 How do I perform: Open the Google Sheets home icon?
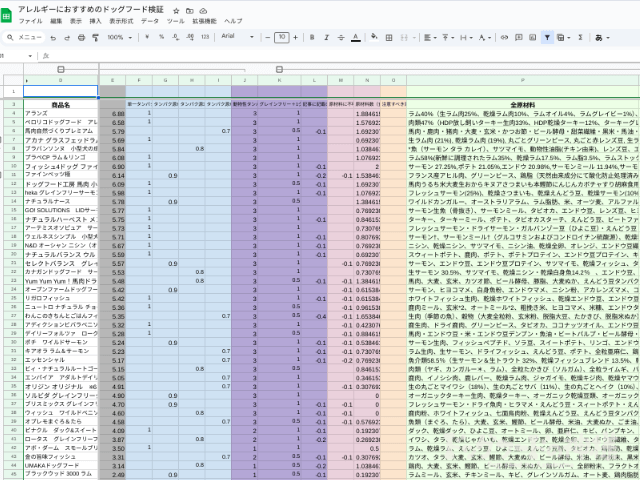[6, 16]
